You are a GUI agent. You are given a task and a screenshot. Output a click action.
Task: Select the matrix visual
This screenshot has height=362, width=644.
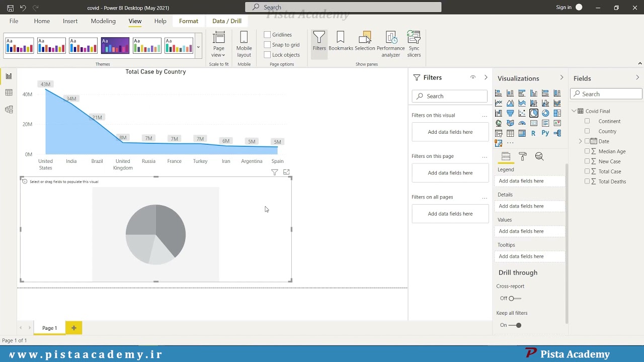coord(522,133)
